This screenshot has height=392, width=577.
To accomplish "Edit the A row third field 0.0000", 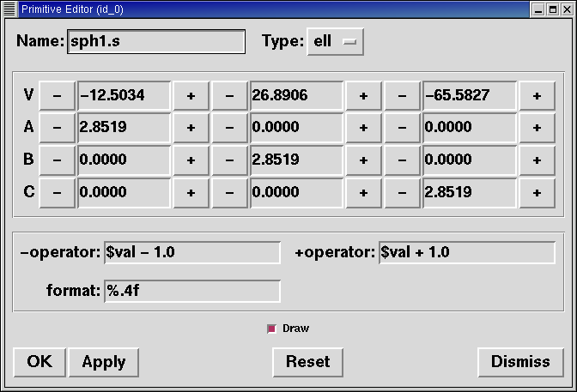I will (x=470, y=128).
